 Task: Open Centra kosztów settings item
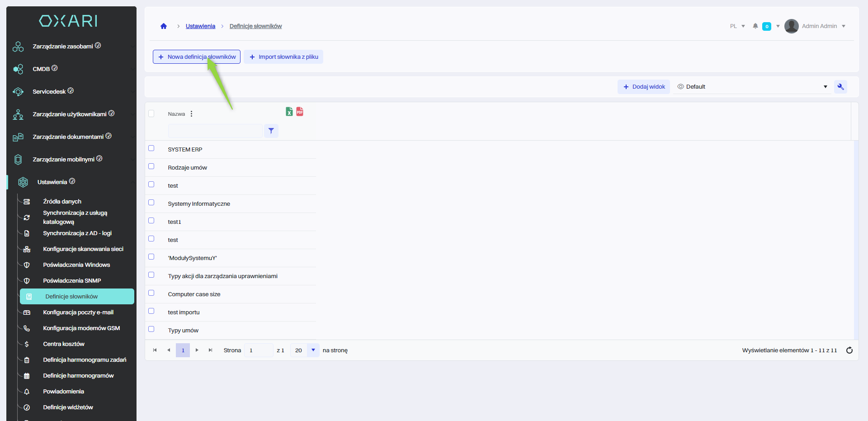(64, 344)
